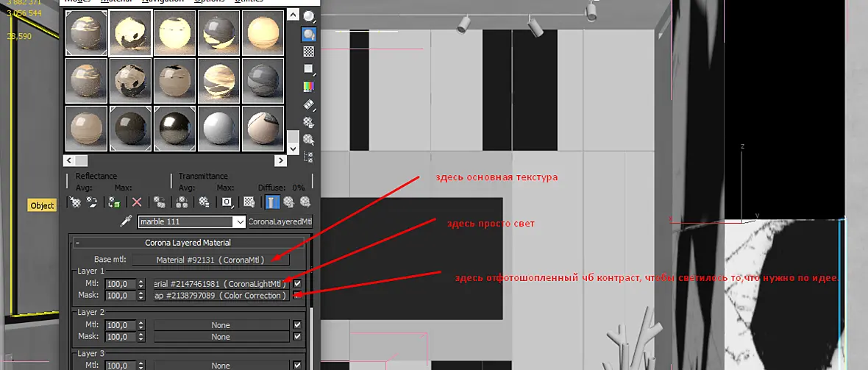Open Base mtl Material #92131 CoronaMtl

[x=210, y=259]
